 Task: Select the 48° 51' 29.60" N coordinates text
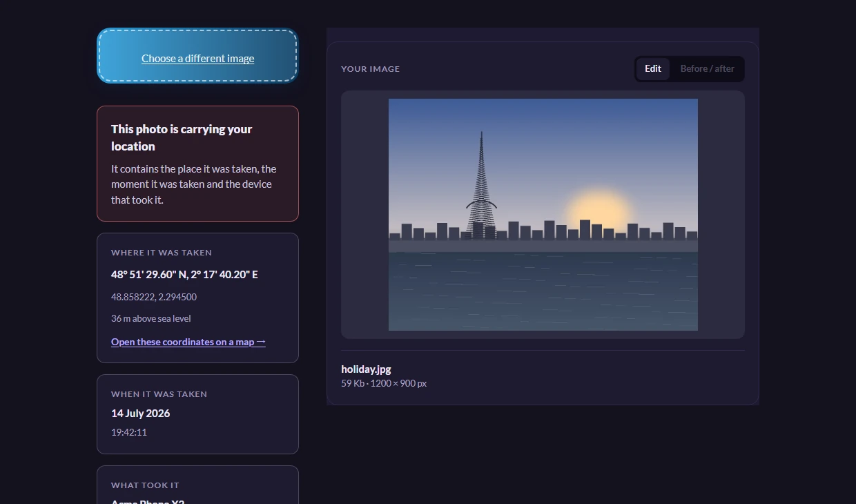click(184, 275)
